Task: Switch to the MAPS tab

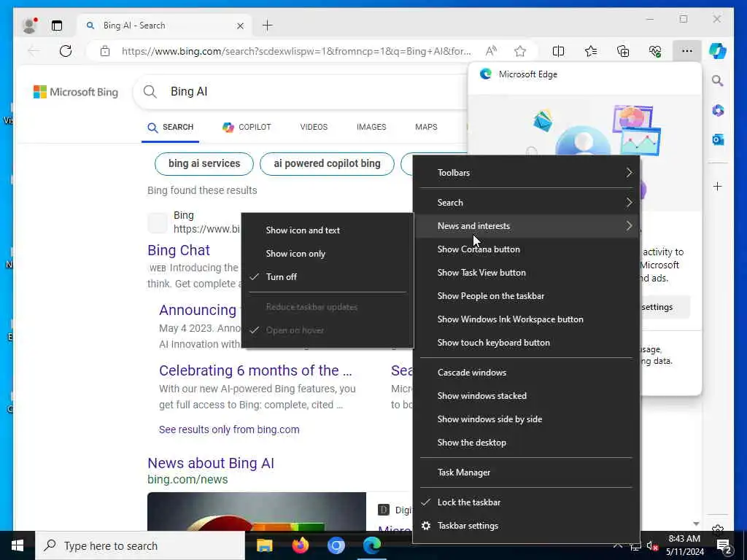Action: (426, 127)
